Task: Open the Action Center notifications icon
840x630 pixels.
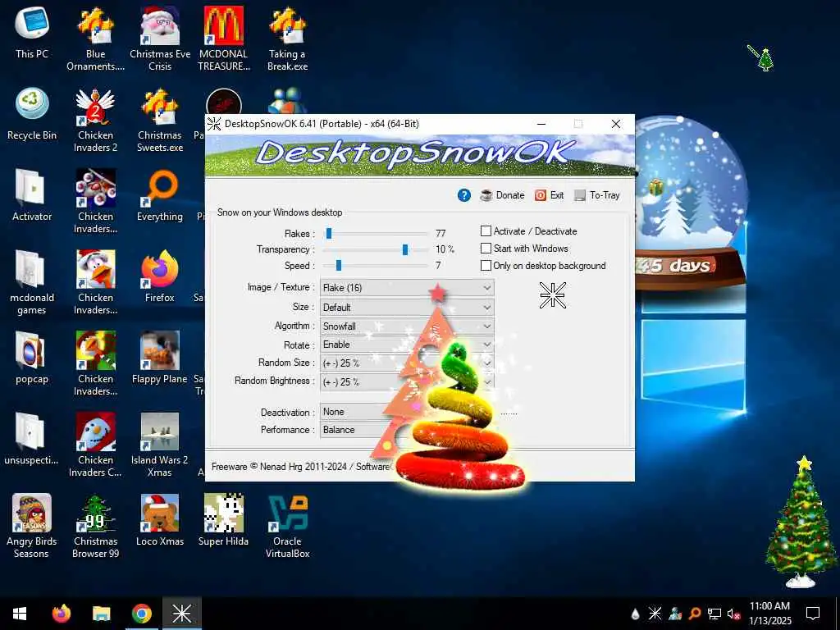Action: tap(813, 614)
